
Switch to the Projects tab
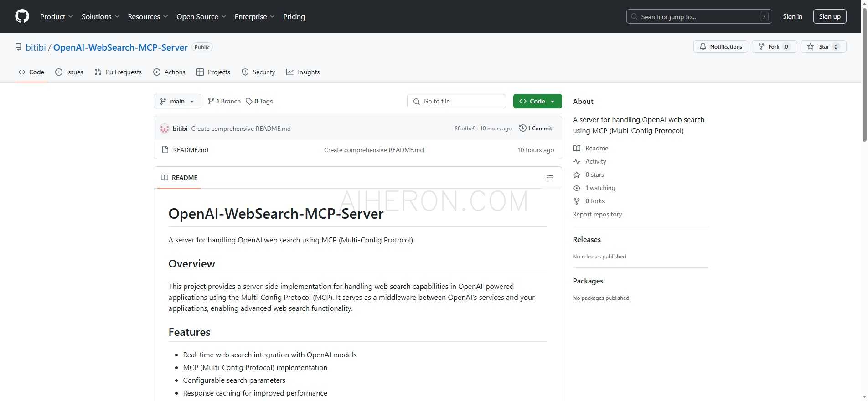click(x=213, y=72)
